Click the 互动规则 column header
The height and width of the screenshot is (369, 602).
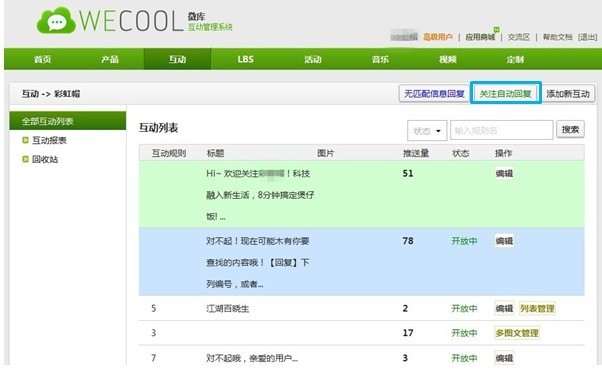[169, 153]
